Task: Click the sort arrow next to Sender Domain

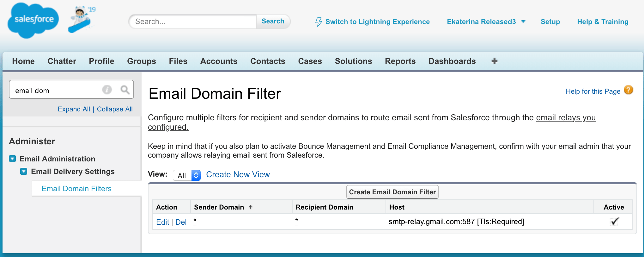Action: 251,207
